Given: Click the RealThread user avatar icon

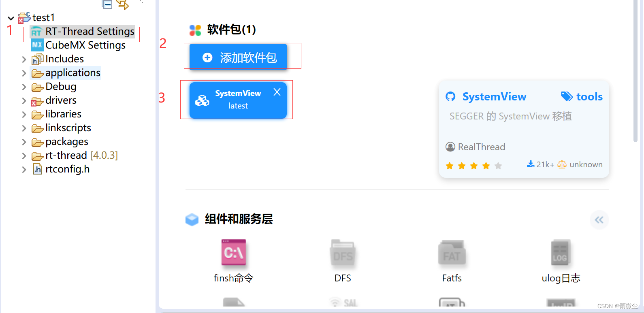Looking at the screenshot, I should coord(450,147).
